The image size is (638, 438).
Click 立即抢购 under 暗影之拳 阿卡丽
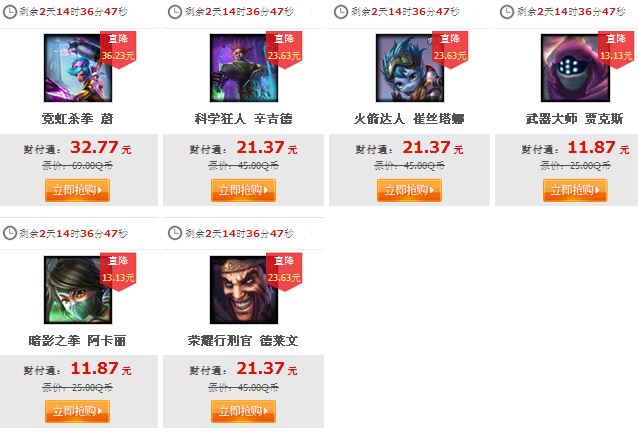77,411
